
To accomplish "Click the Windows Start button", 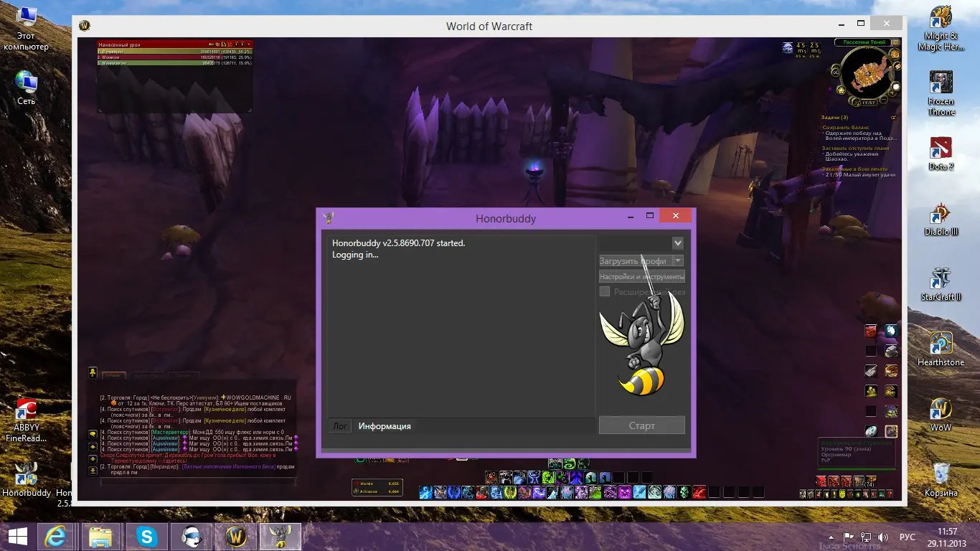I will [18, 537].
